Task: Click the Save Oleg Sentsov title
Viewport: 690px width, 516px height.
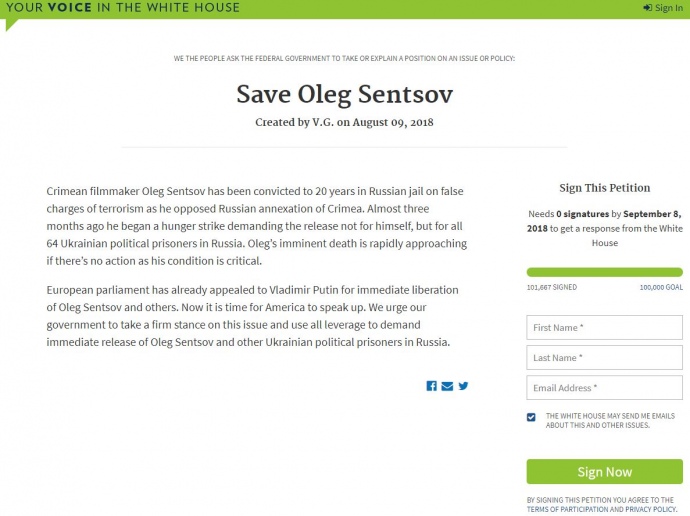Action: [x=344, y=94]
